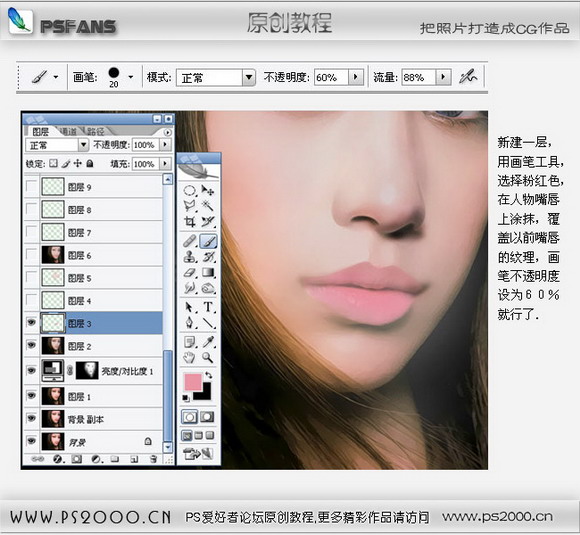
Task: Switch to the 图层 tab
Action: (x=40, y=131)
